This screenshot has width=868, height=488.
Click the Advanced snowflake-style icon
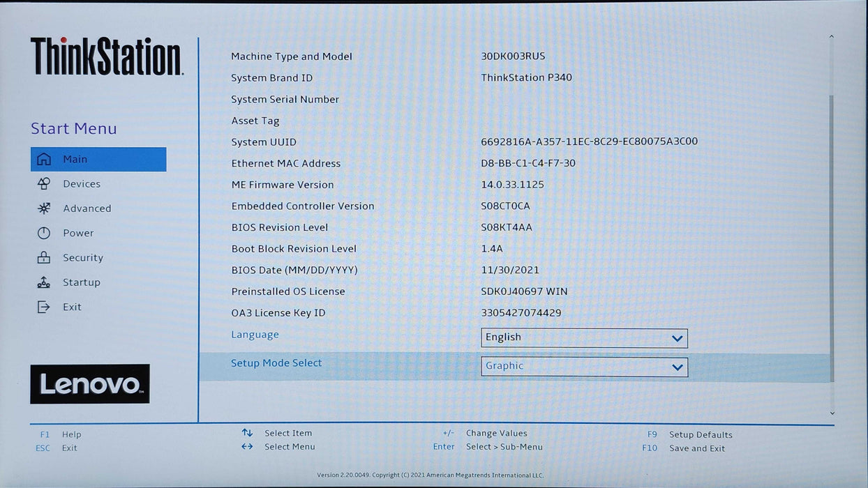44,208
